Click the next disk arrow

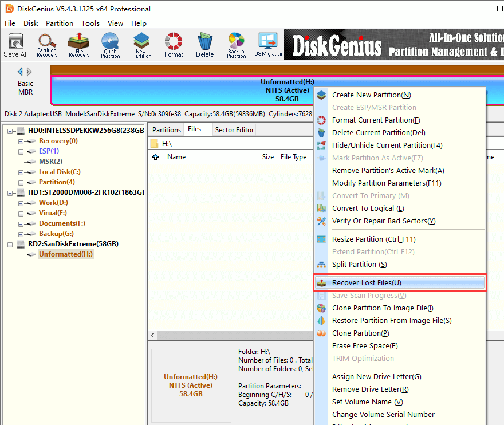pos(29,72)
